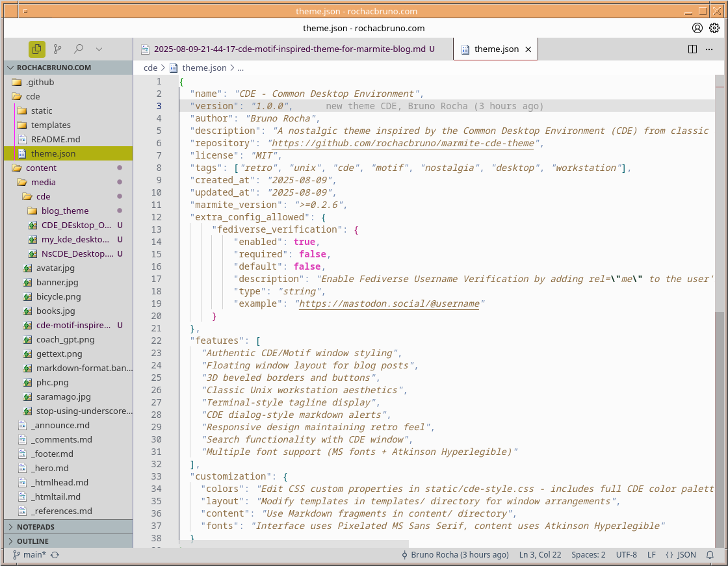This screenshot has width=728, height=566.
Task: Open bicycle.png in the explorer
Action: tap(68, 297)
